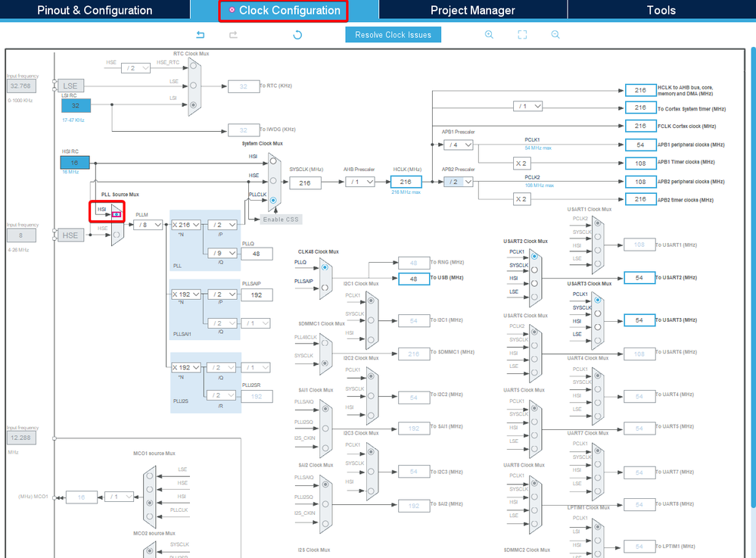
Task: Click the redo arrow icon in toolbar
Action: point(233,35)
